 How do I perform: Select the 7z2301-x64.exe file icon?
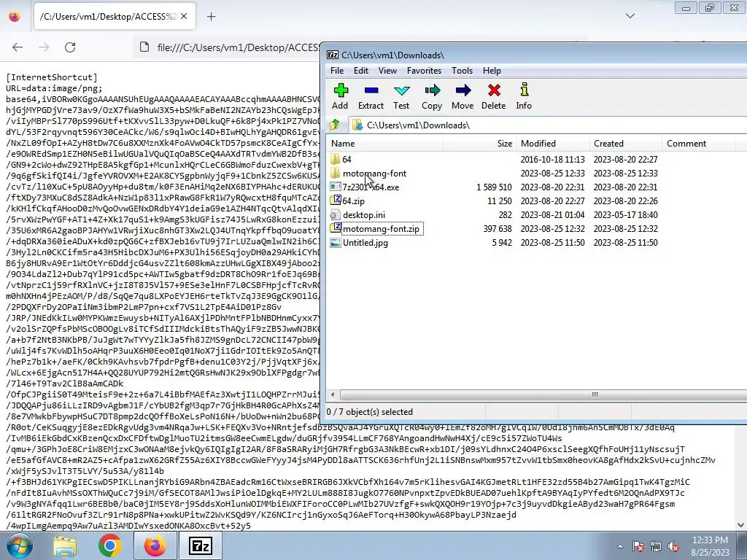pyautogui.click(x=336, y=187)
